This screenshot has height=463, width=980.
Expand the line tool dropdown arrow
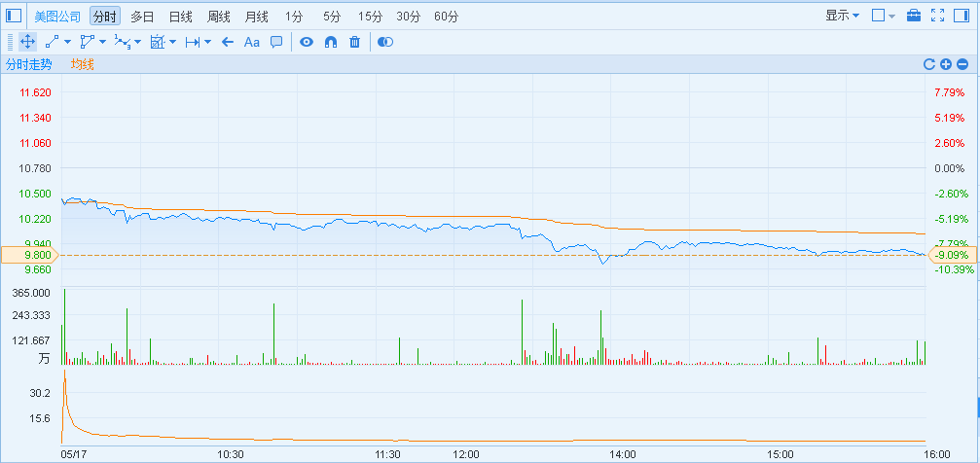[67, 43]
